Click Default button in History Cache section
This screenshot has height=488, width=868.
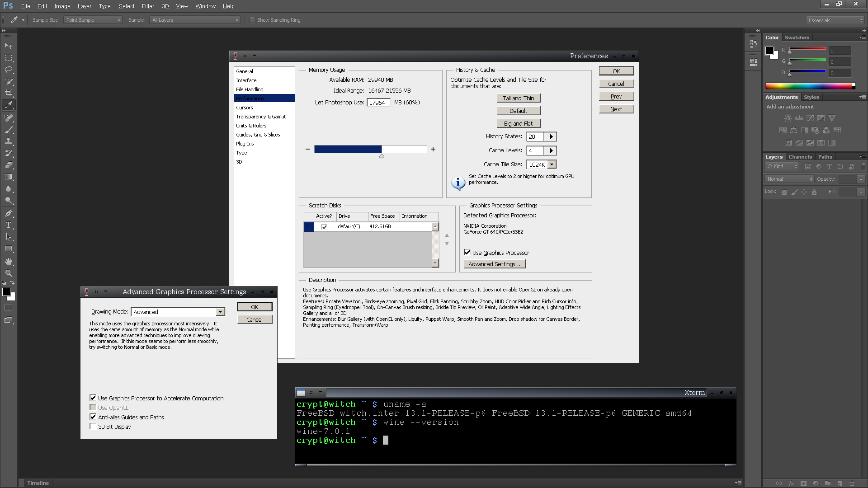click(518, 110)
